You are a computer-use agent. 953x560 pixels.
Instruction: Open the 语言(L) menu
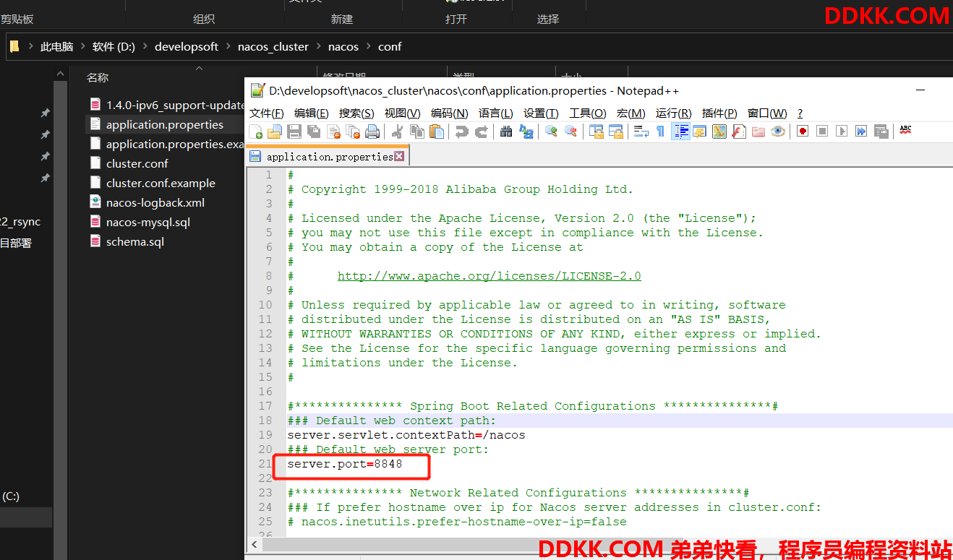(496, 113)
